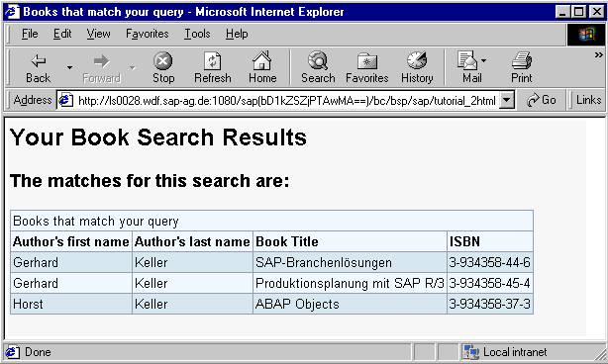
Task: Select ISBN '3-934358-37-3'
Action: click(x=489, y=304)
